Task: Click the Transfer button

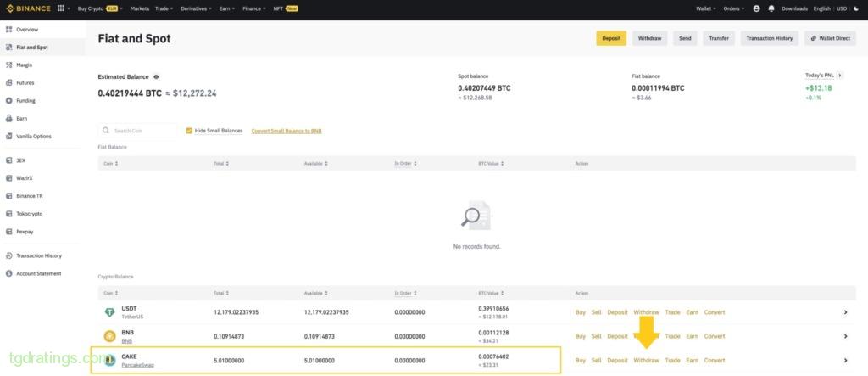Action: pos(719,38)
